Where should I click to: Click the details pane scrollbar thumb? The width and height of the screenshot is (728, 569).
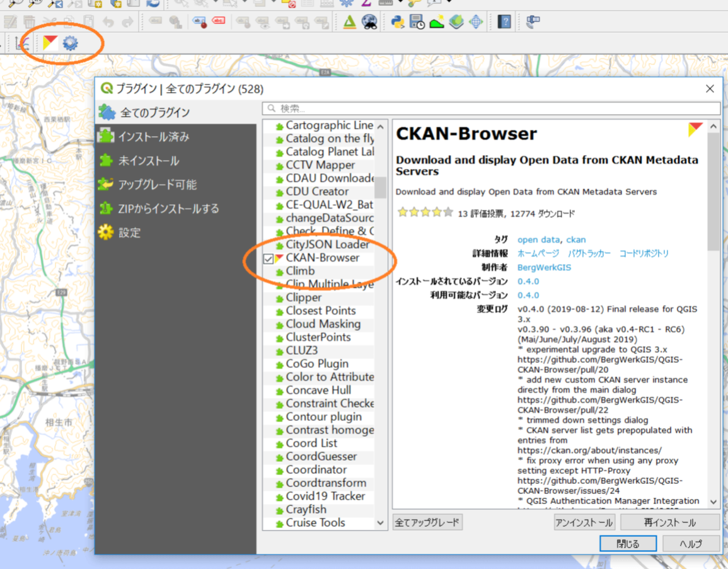click(713, 191)
